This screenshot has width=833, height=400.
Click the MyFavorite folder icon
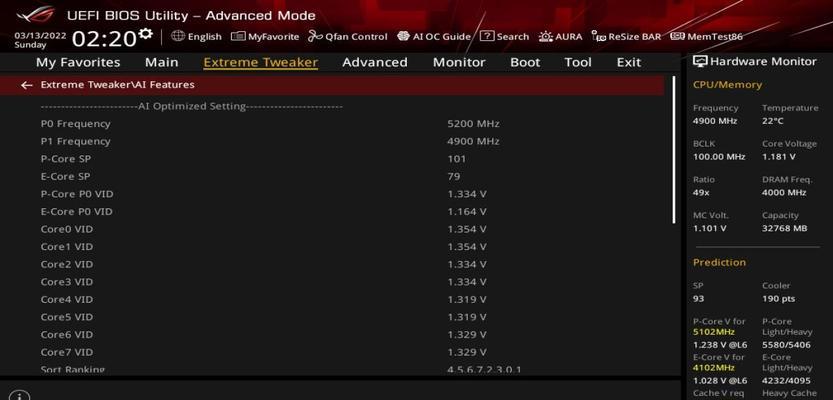(x=238, y=36)
